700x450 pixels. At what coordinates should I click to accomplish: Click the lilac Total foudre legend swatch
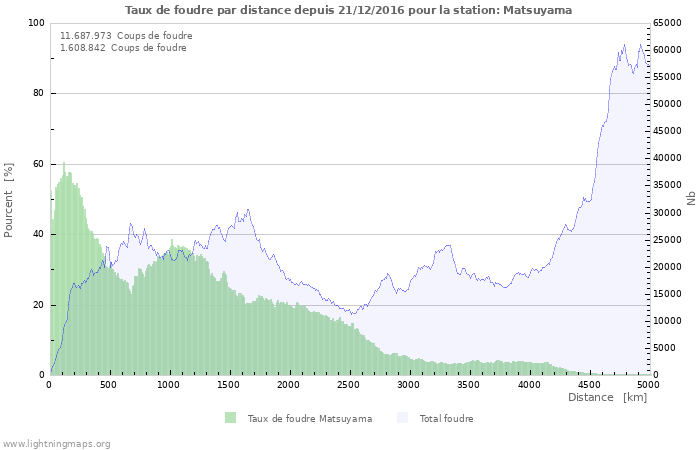(403, 418)
